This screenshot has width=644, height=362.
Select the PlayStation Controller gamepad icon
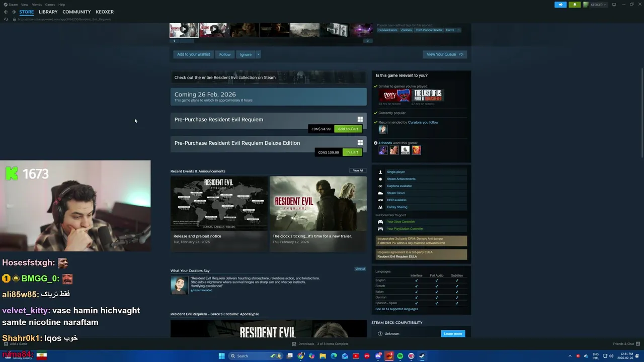tap(380, 229)
